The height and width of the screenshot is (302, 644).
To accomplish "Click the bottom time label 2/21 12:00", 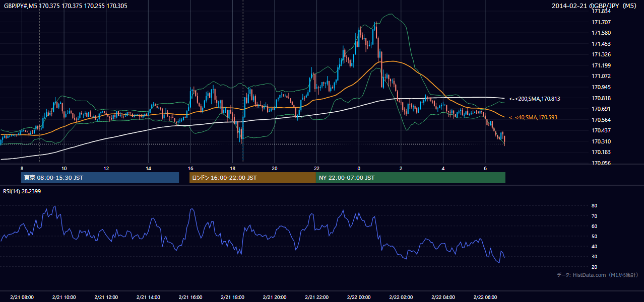I will pyautogui.click(x=106, y=297).
